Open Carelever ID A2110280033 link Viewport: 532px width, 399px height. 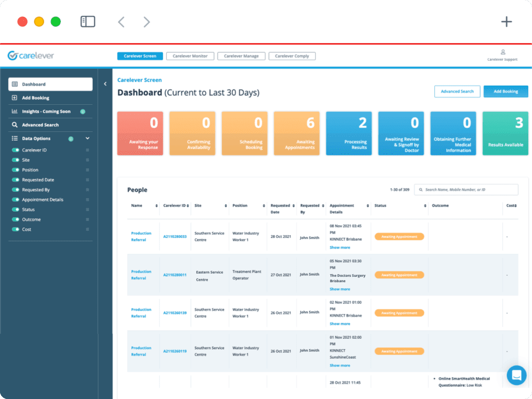[175, 237]
